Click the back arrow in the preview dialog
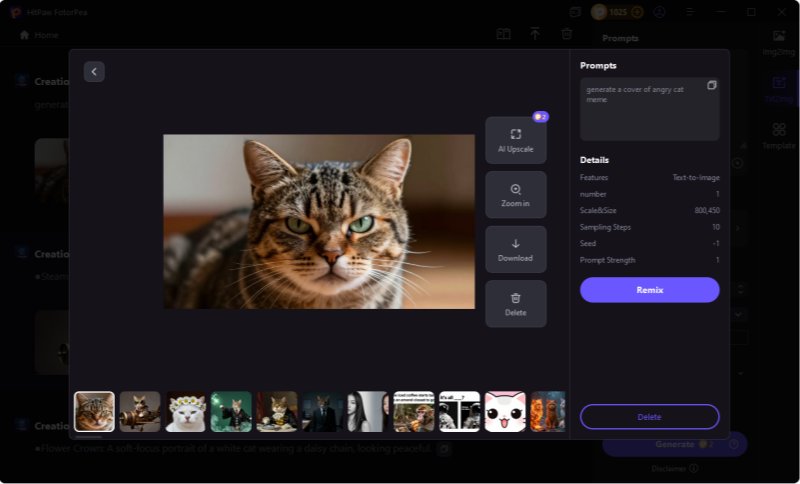Screen dimensions: 800x484 94,71
